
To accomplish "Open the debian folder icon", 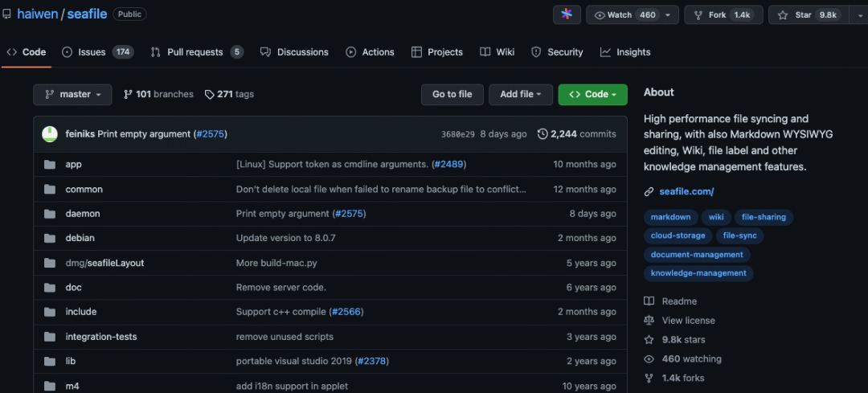I will [50, 238].
